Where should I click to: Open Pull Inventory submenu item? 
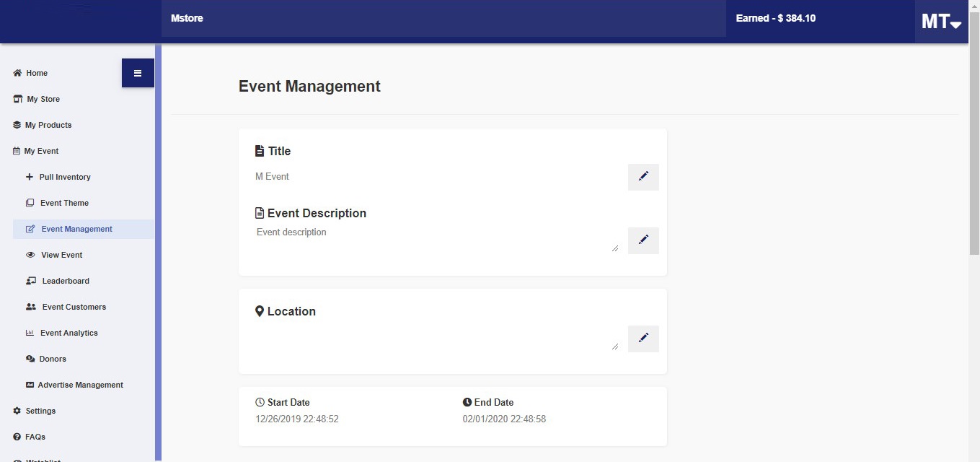point(65,177)
